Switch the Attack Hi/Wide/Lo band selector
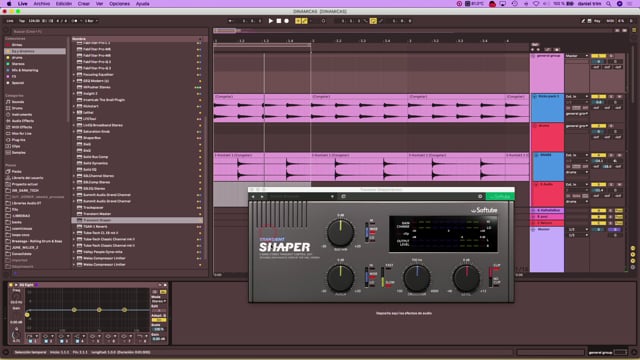640x360 pixels. [367, 277]
